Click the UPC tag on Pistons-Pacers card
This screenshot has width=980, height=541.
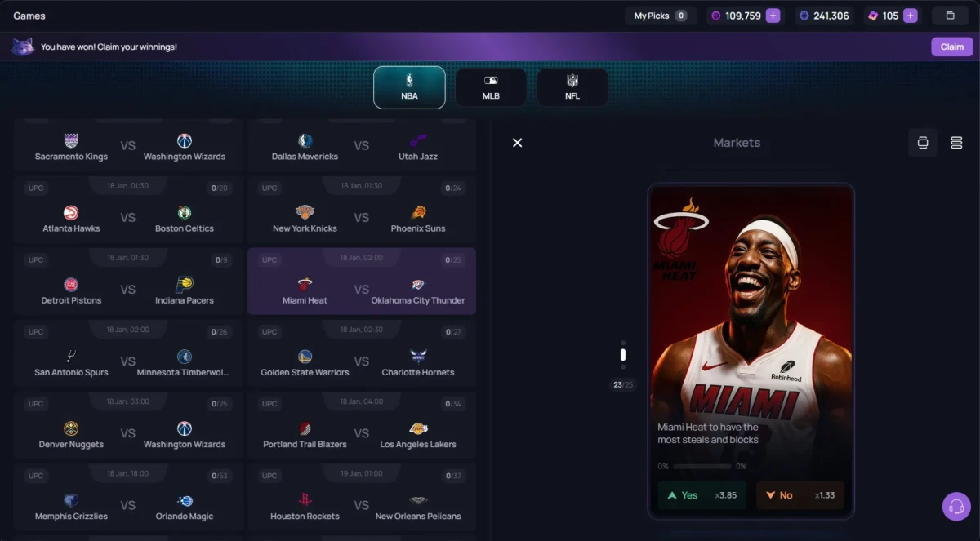pos(36,260)
